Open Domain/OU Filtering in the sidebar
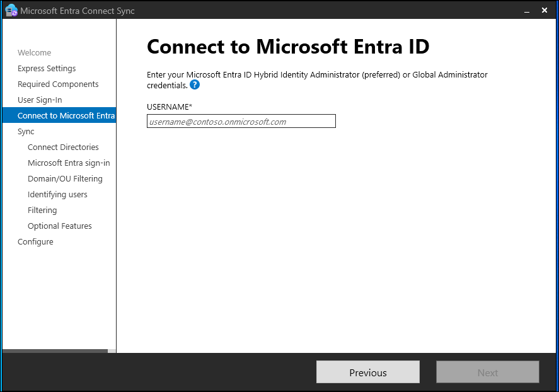Viewport: 559px width, 392px height. 65,179
